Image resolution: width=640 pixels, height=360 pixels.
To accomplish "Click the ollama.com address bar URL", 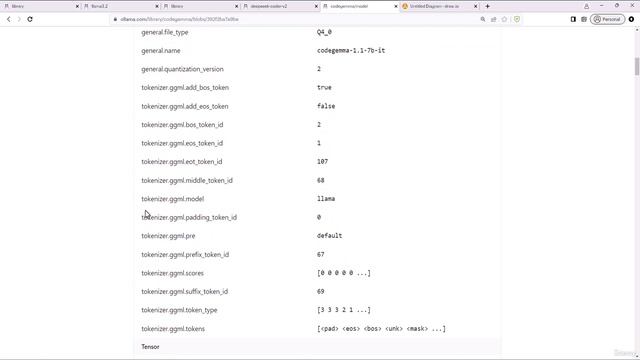I will tap(180, 19).
